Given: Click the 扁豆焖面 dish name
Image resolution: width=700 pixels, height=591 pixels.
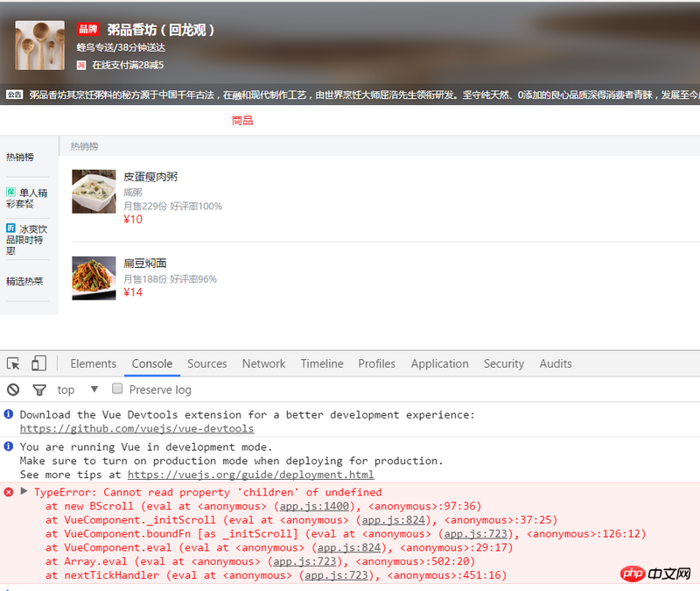Looking at the screenshot, I should (145, 264).
